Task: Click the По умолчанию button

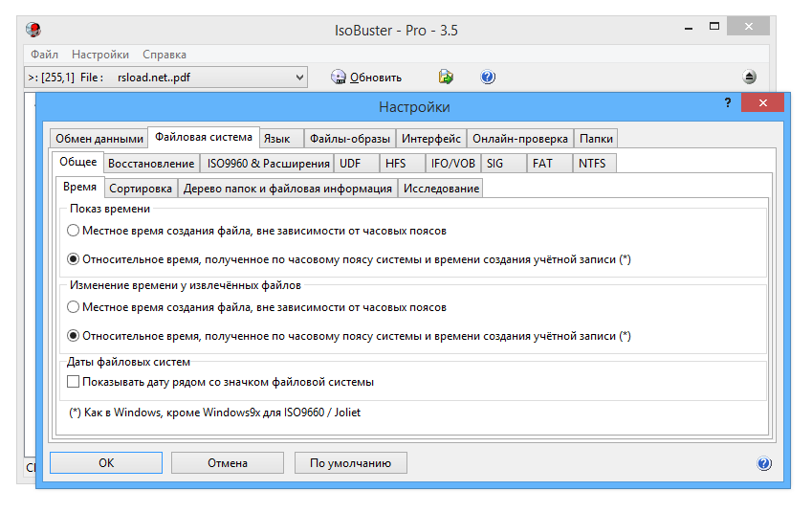Action: point(351,462)
